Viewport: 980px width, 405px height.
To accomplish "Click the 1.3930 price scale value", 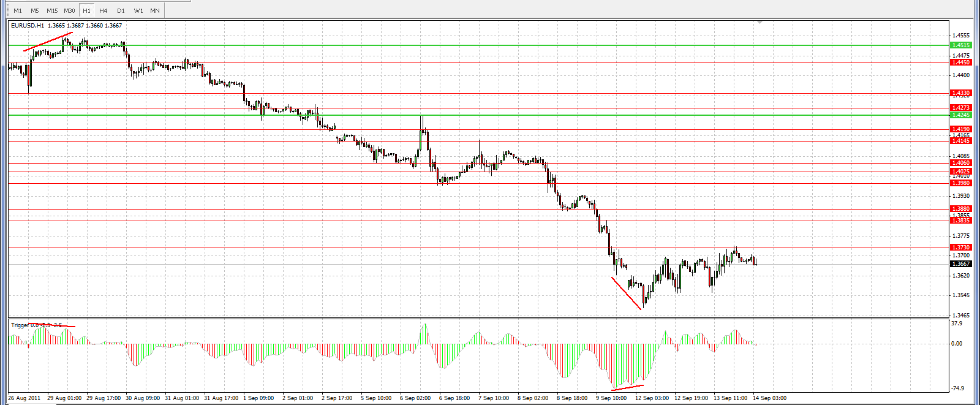I will 961,196.
